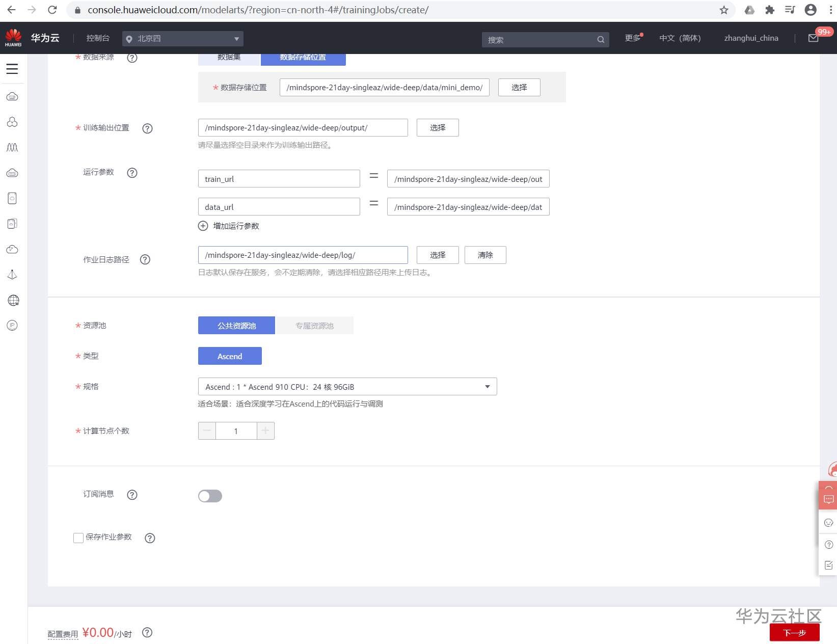Click the train_url parameter name field
This screenshot has width=837, height=644.
pyautogui.click(x=279, y=179)
